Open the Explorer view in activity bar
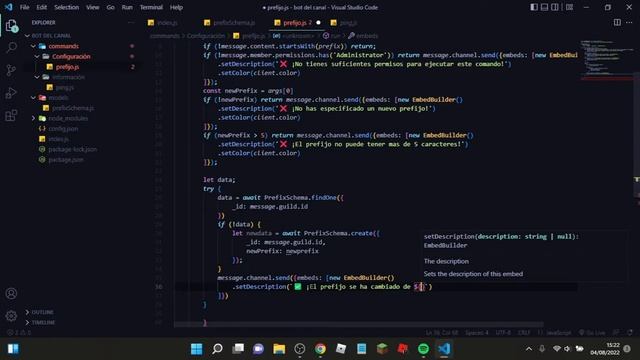 point(11,26)
